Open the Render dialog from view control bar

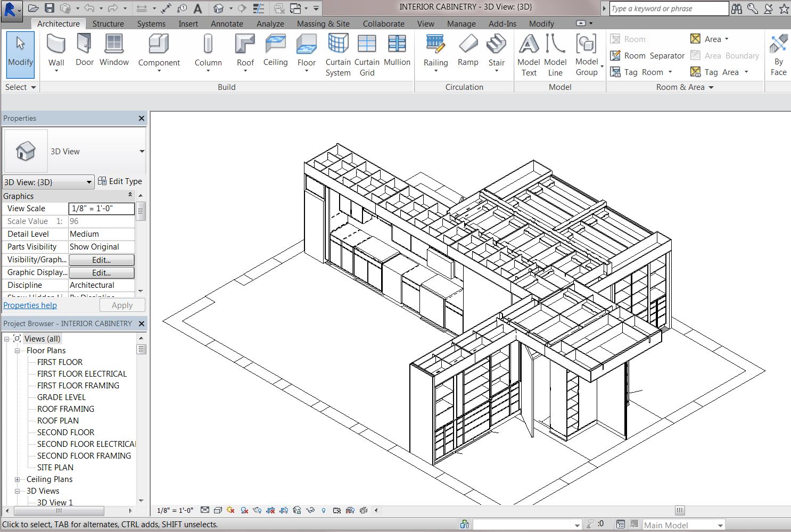point(257,510)
